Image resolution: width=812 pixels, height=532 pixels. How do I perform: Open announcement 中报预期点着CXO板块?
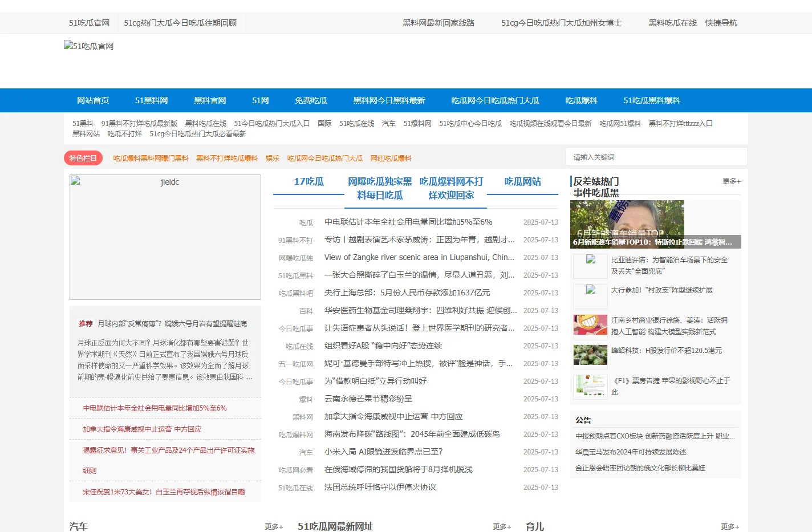655,436
